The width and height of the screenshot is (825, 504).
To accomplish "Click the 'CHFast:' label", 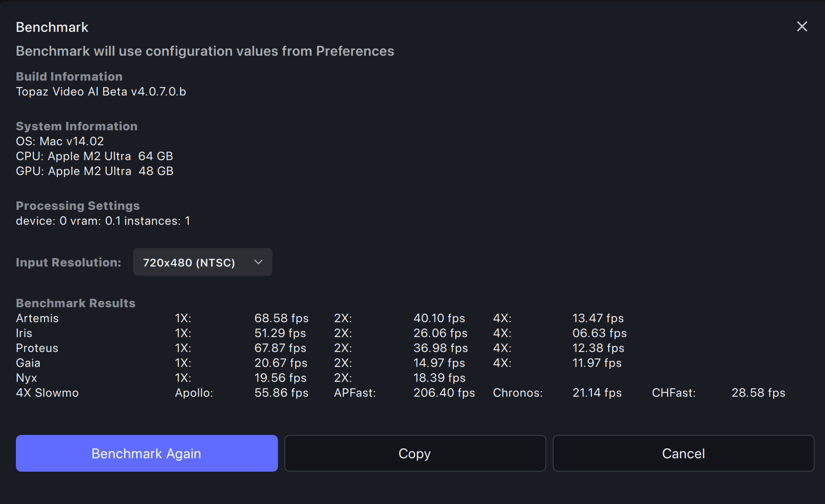I will 674,393.
